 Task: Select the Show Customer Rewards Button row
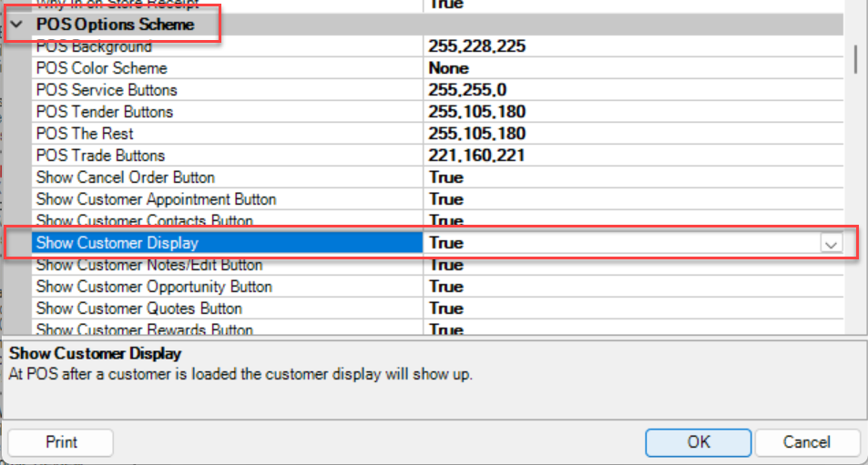click(144, 329)
